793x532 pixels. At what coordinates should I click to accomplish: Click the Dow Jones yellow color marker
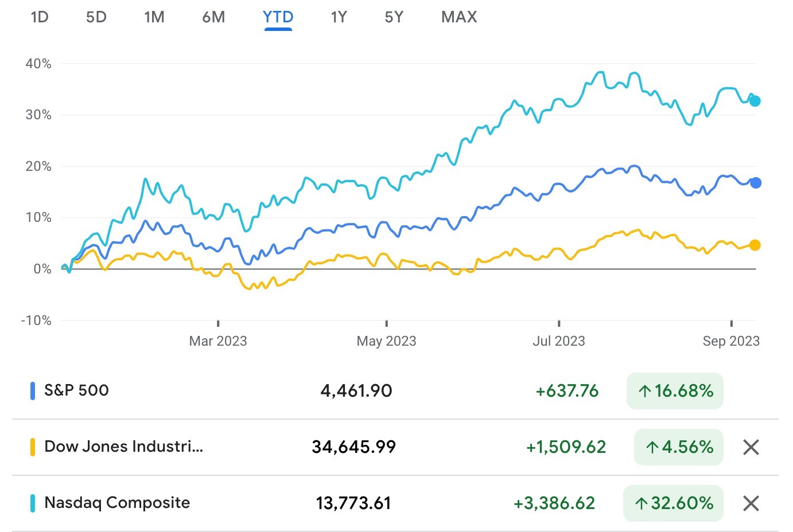click(33, 447)
